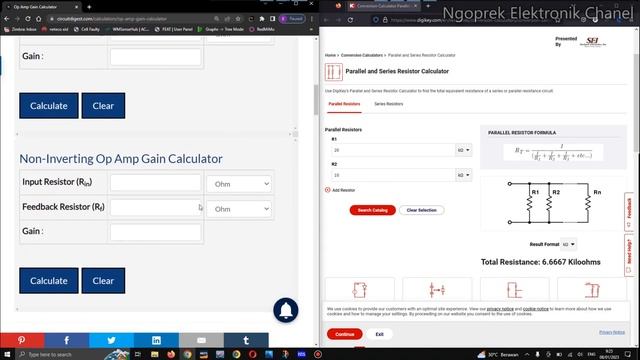Click the R2 value field

[x=393, y=175]
